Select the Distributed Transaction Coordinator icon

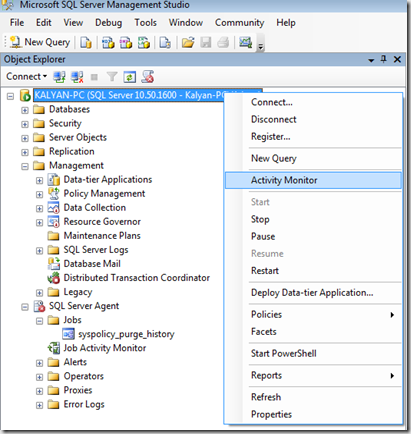pos(54,278)
